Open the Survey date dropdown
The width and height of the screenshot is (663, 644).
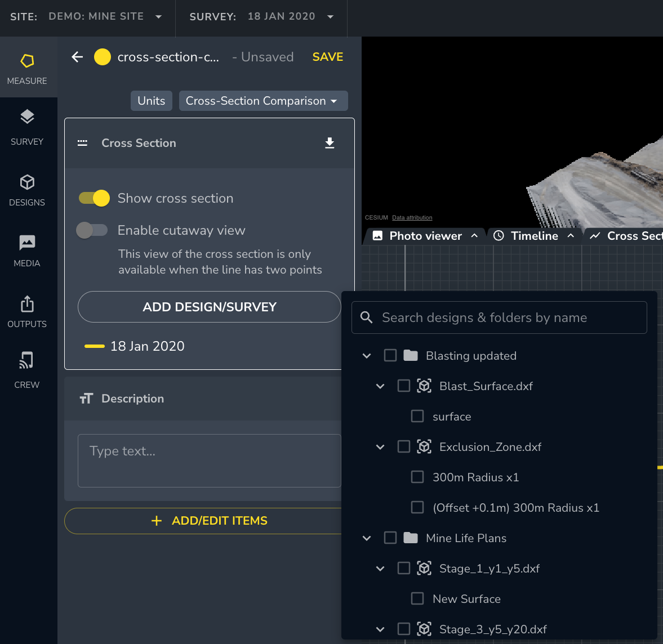290,16
